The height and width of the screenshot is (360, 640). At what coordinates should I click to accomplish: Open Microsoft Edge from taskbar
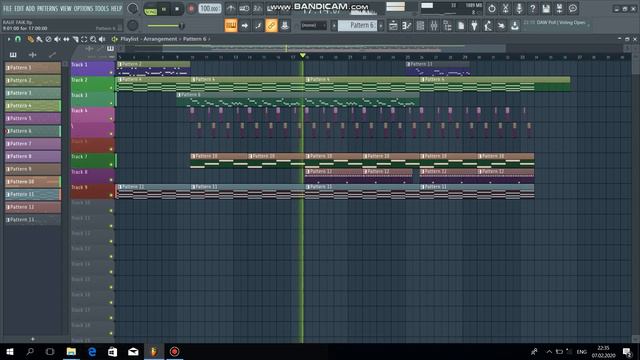92,351
